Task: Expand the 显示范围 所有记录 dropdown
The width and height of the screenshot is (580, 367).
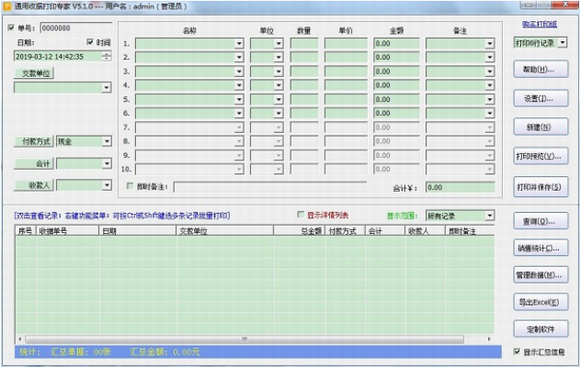Action: pyautogui.click(x=460, y=215)
